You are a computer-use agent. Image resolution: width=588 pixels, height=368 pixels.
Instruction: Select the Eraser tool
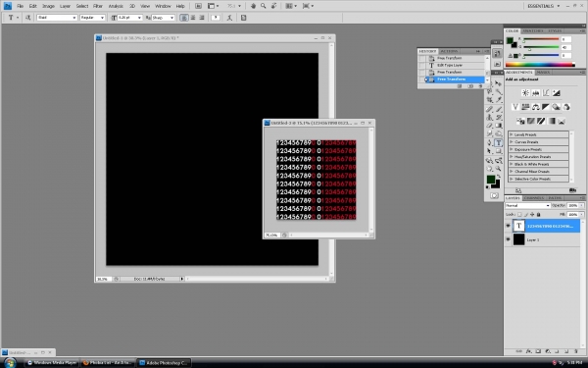(x=489, y=126)
